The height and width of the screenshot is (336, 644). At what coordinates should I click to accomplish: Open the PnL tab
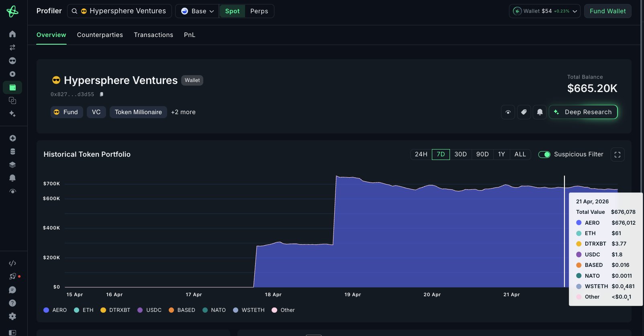click(x=189, y=35)
